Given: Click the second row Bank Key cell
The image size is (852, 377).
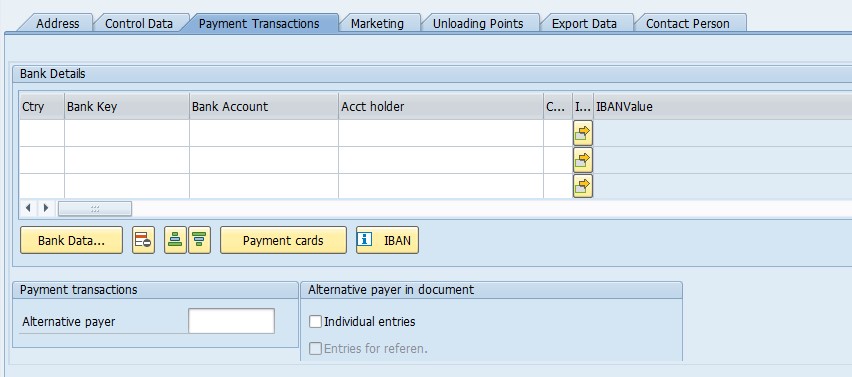Looking at the screenshot, I should (x=127, y=160).
